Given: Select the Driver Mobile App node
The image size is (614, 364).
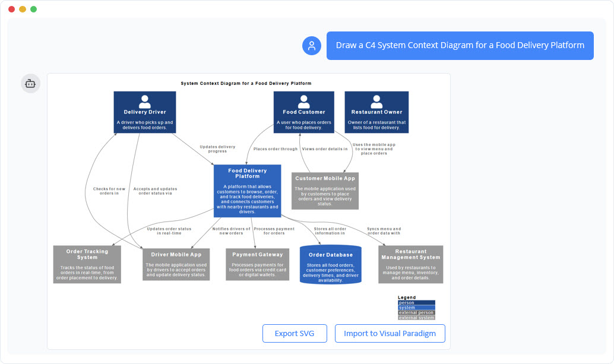Looking at the screenshot, I should [x=176, y=264].
